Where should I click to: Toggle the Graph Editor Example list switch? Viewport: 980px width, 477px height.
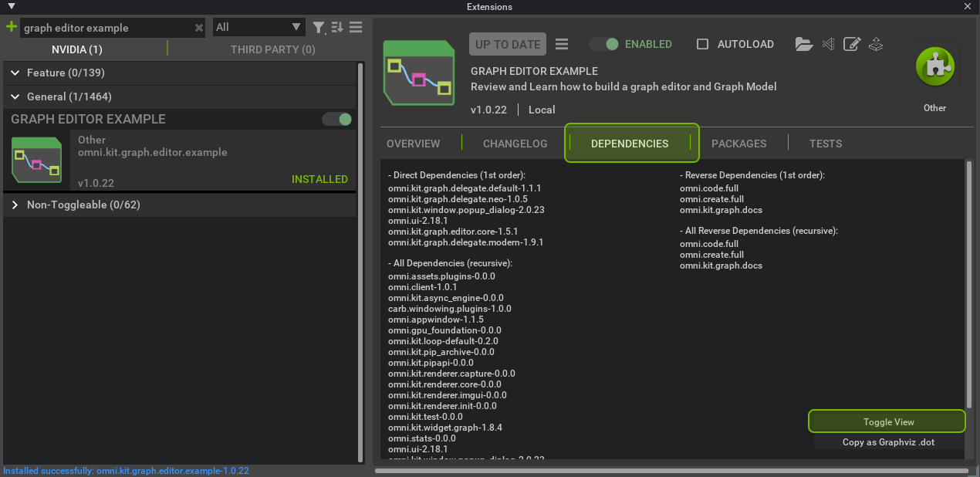pyautogui.click(x=337, y=119)
